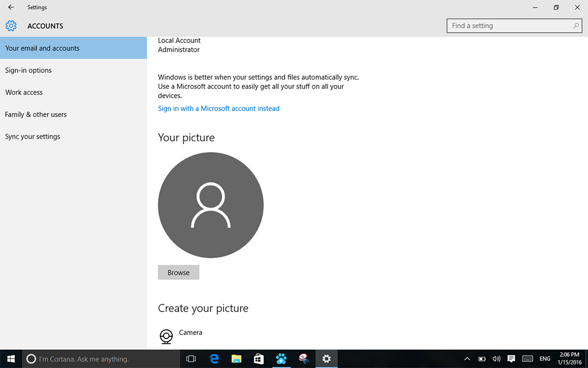Open the Windows Store from taskbar

(259, 359)
